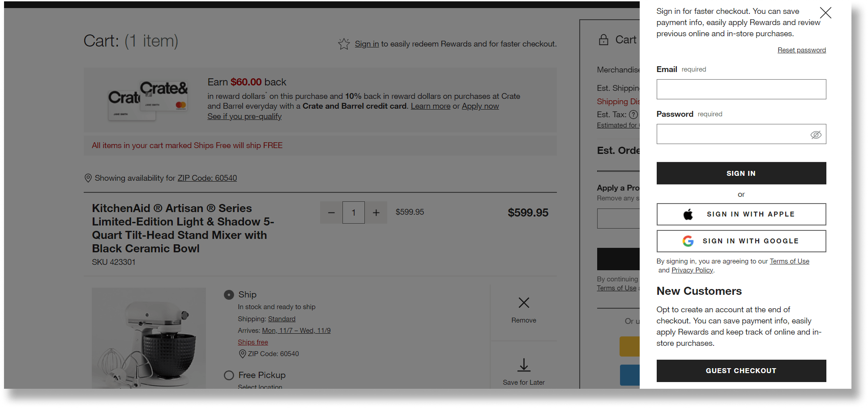Focus the Email input field

click(x=741, y=89)
